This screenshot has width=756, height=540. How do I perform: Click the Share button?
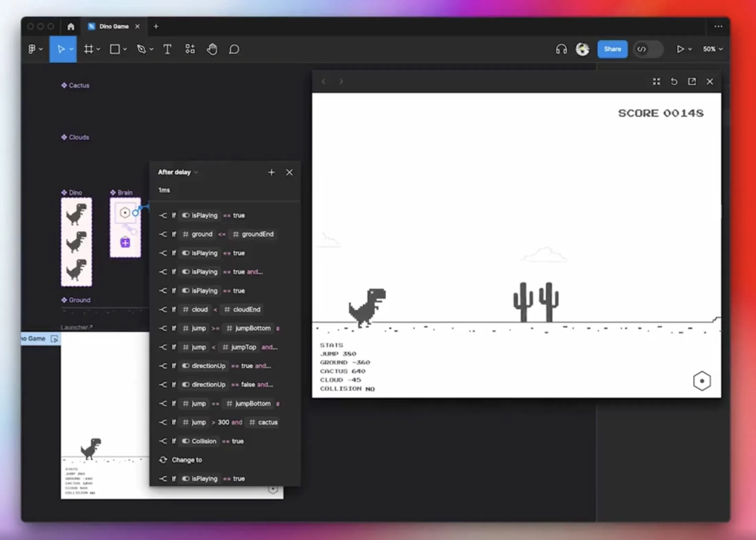point(612,49)
